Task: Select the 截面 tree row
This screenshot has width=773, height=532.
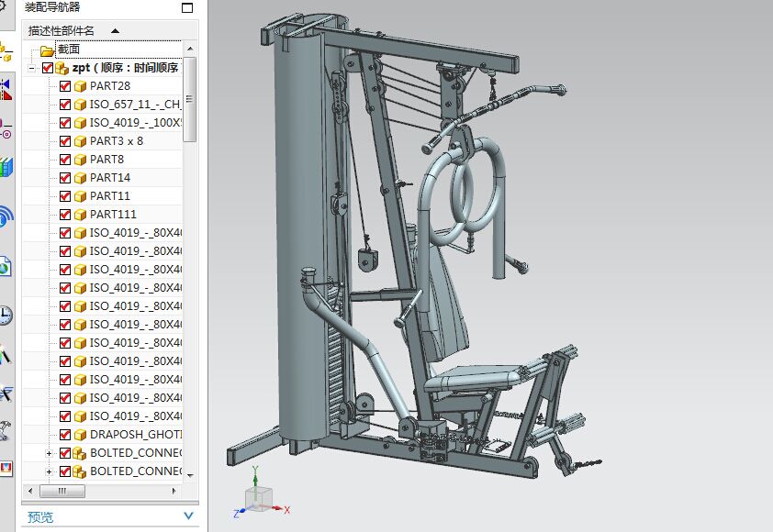Action: coord(69,50)
